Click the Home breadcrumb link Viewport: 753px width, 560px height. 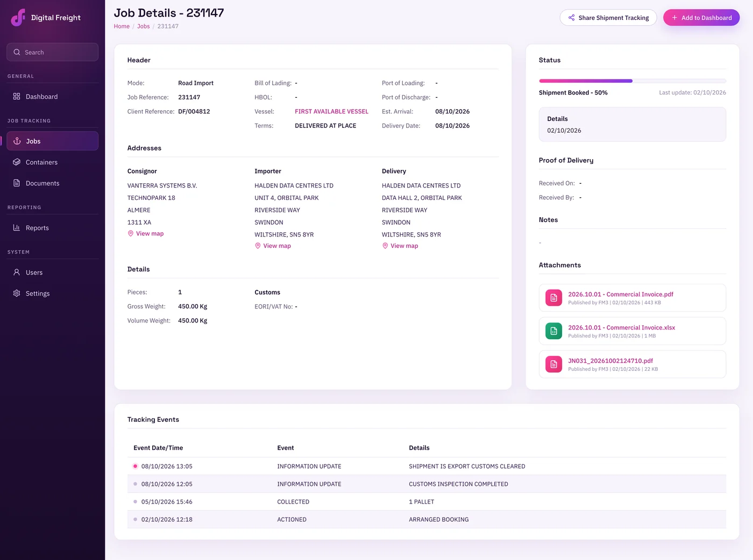click(x=122, y=26)
